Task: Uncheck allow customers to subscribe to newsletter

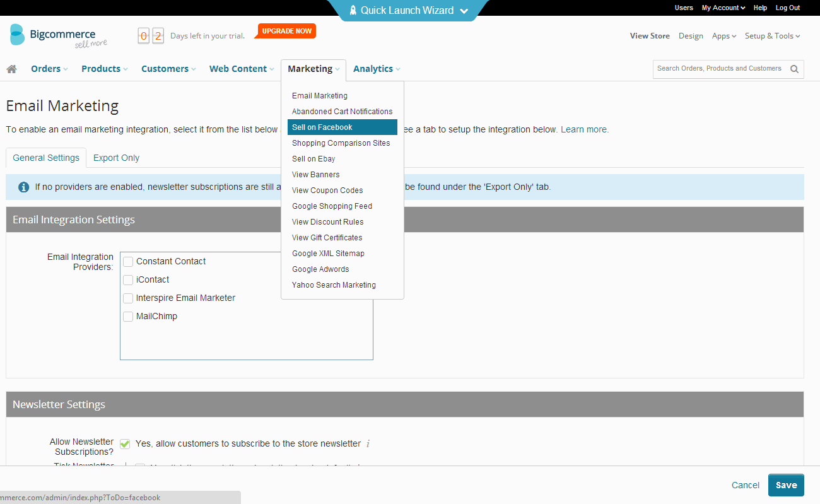Action: click(x=124, y=443)
